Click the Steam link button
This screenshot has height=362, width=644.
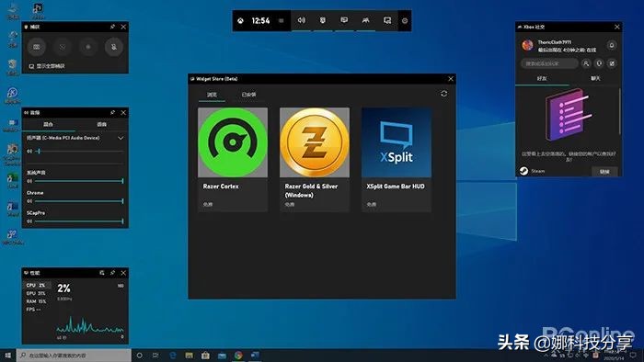(604, 172)
